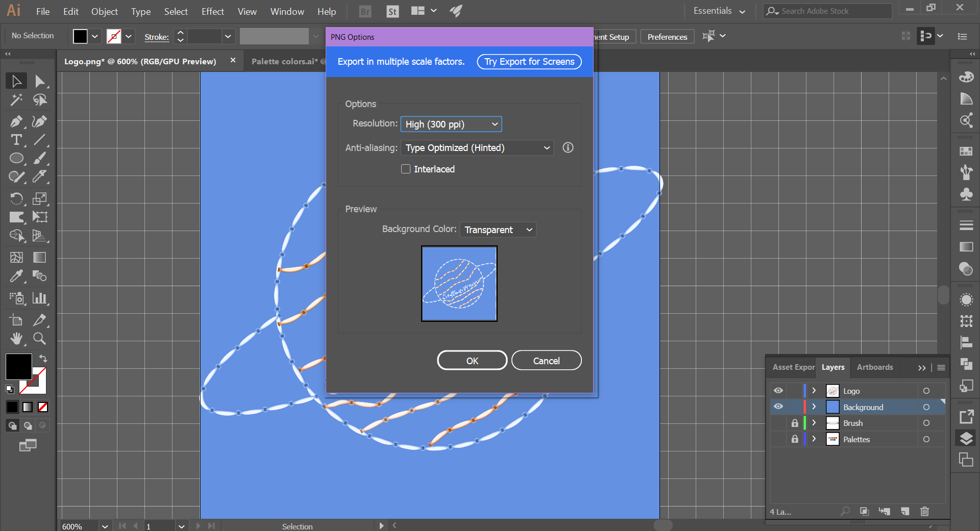
Task: Switch to the Artboards panel tab
Action: pyautogui.click(x=875, y=367)
